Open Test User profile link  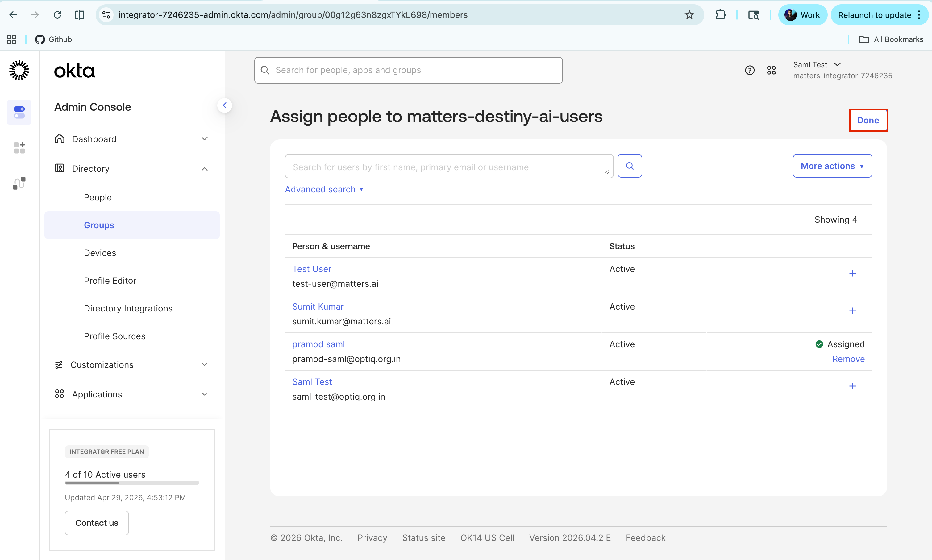(312, 269)
